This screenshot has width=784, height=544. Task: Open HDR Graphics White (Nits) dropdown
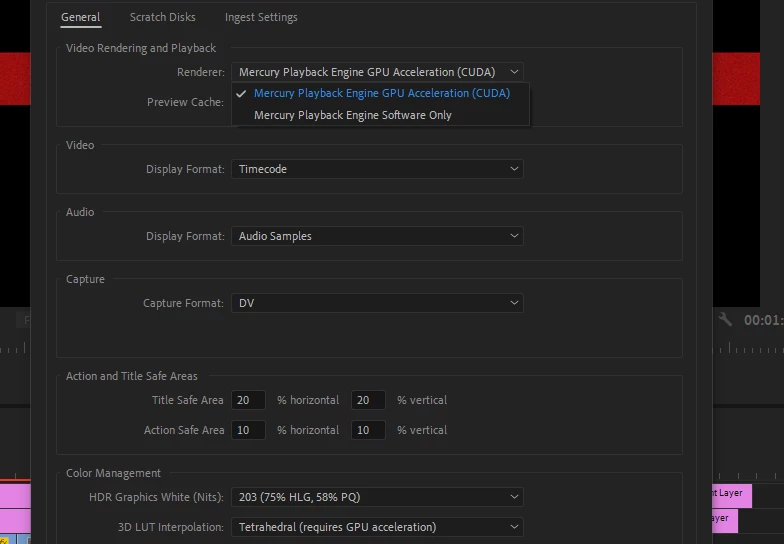tap(377, 497)
